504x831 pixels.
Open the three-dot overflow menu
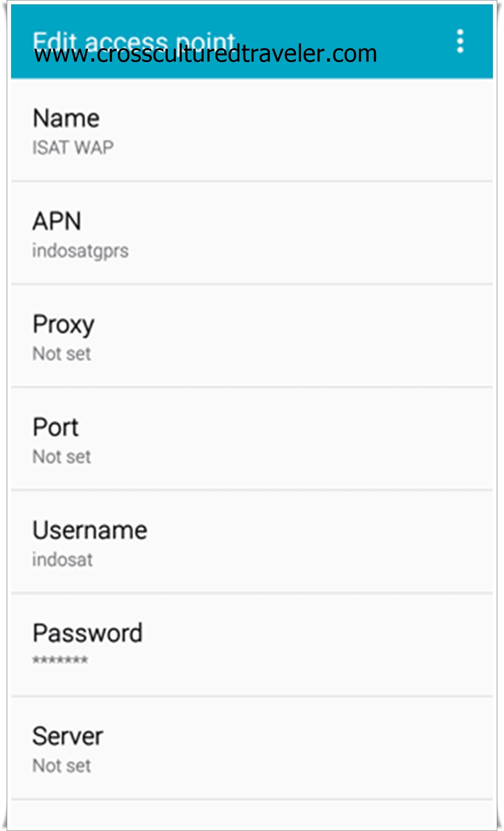click(460, 41)
